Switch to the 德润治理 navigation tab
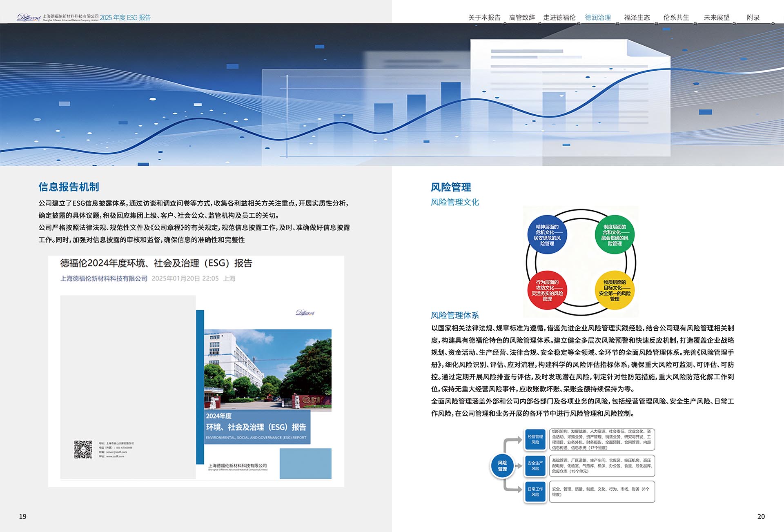The height and width of the screenshot is (532, 784). click(x=597, y=17)
